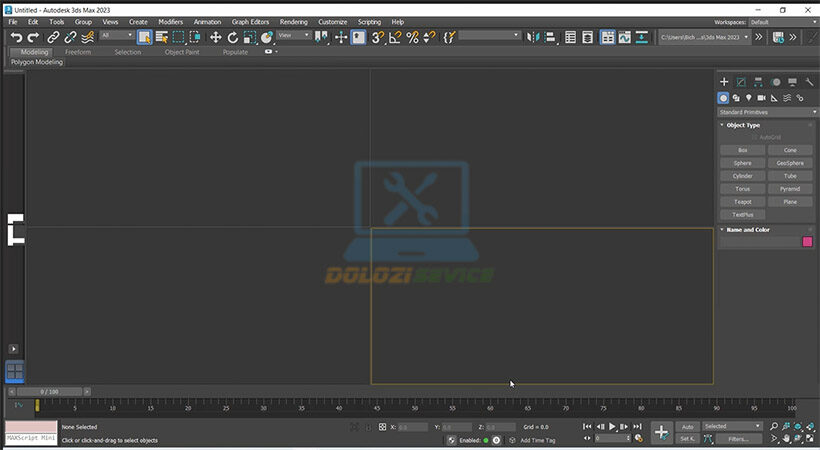The image size is (820, 450).
Task: Open the Utilities wrench panel
Action: point(808,82)
